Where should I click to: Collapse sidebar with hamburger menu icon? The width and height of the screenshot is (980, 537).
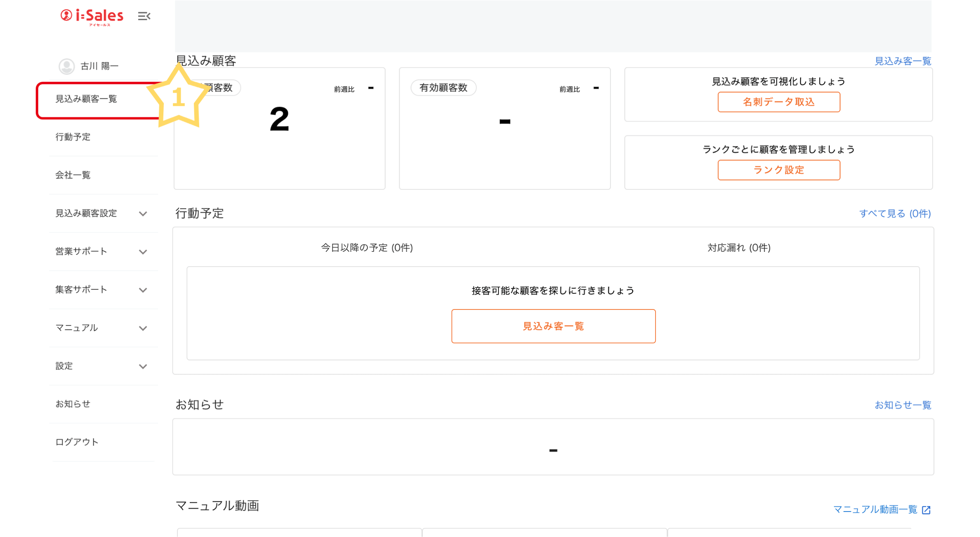click(144, 16)
